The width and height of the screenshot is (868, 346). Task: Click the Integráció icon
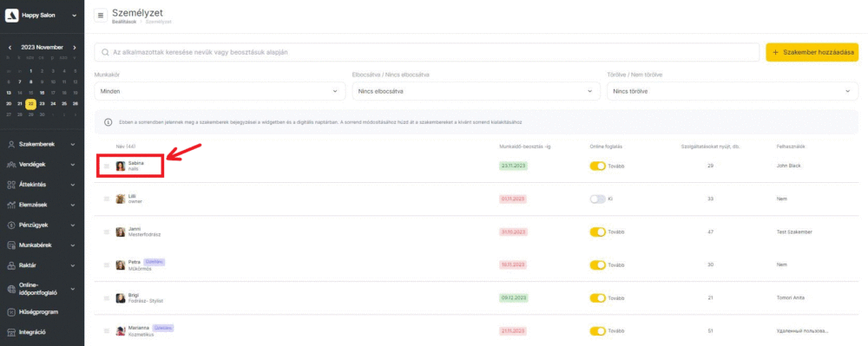[11, 332]
